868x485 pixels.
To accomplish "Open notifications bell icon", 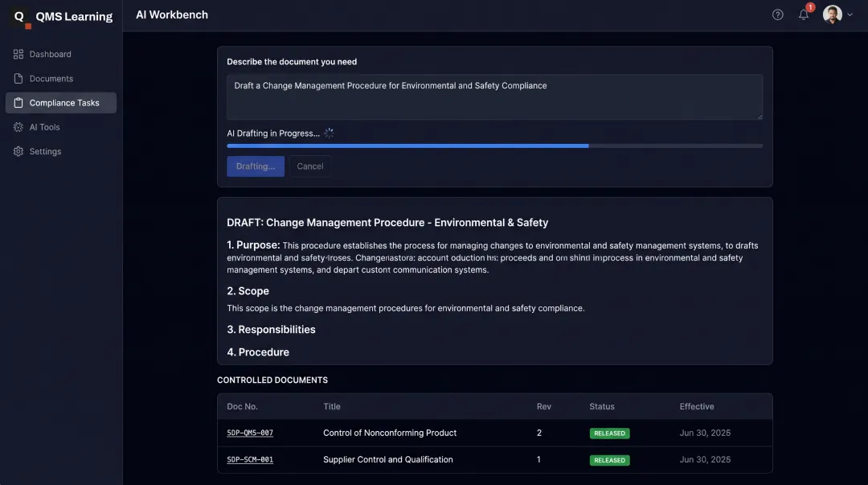I will click(x=804, y=15).
